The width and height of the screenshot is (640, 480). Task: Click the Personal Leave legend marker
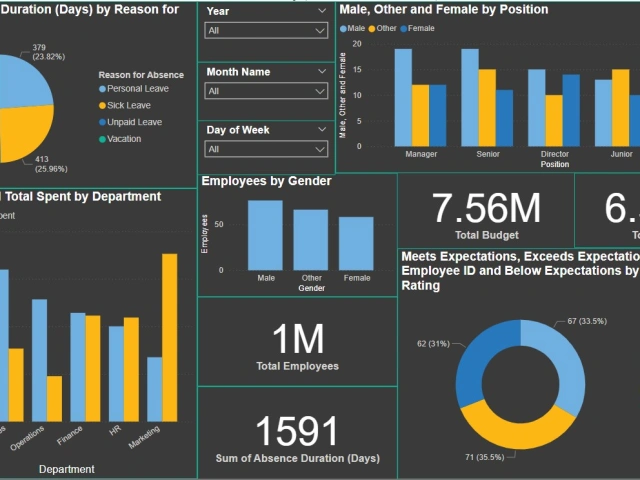[102, 89]
